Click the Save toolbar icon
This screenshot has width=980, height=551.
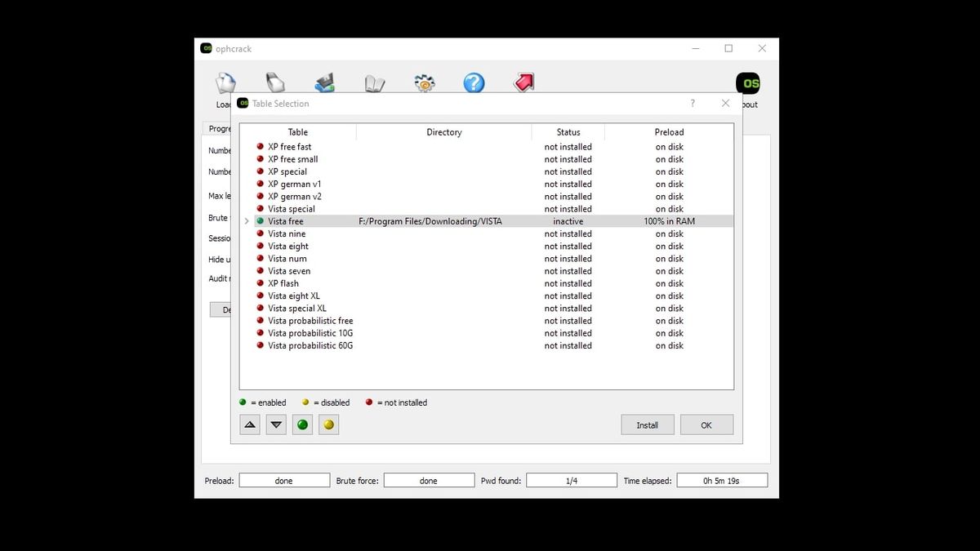tap(325, 82)
